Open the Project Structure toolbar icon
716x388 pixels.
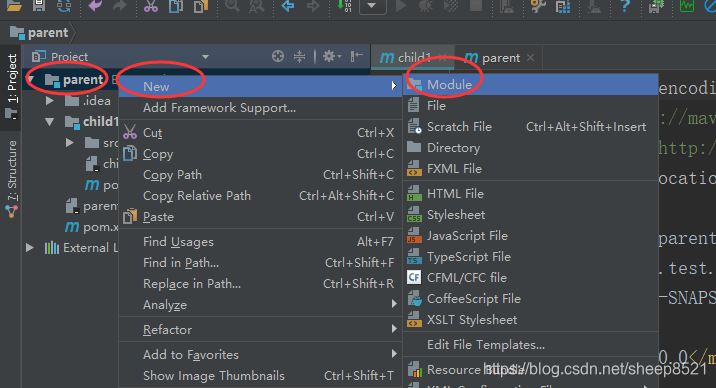(x=563, y=6)
